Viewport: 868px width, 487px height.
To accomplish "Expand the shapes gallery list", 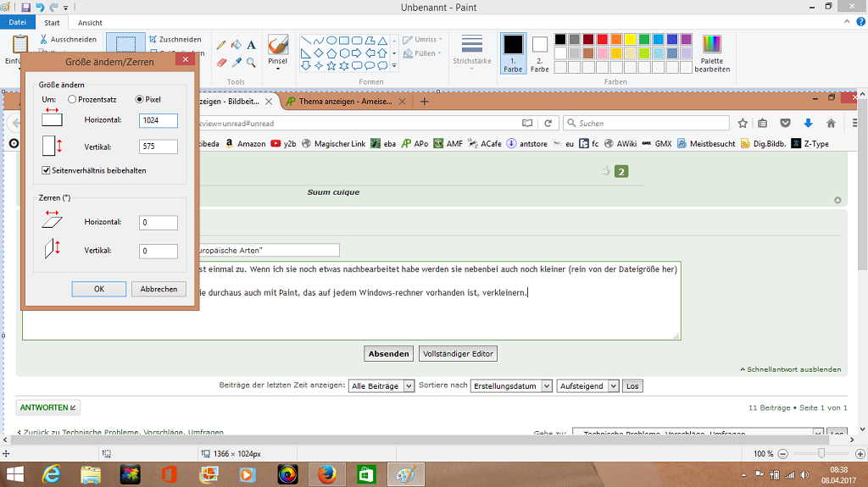I will (x=394, y=65).
